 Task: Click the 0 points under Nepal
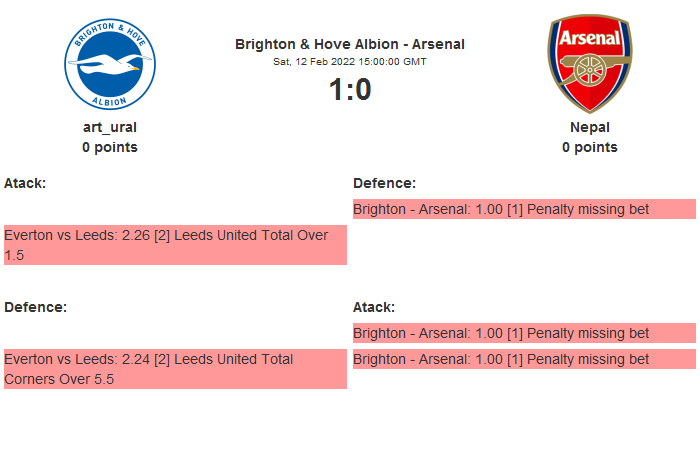589,147
